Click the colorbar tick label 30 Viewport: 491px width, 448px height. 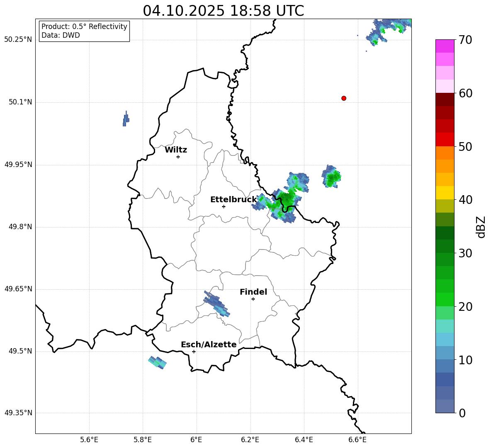[x=465, y=253]
